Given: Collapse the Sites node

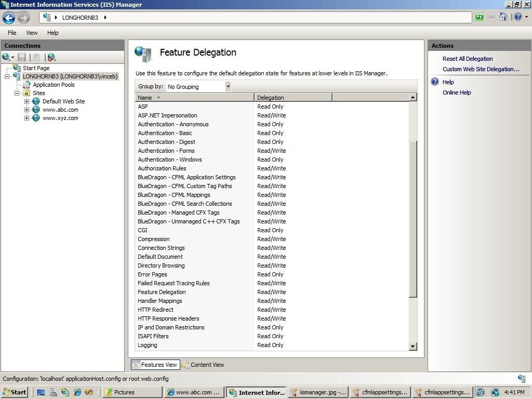Looking at the screenshot, I should (17, 93).
